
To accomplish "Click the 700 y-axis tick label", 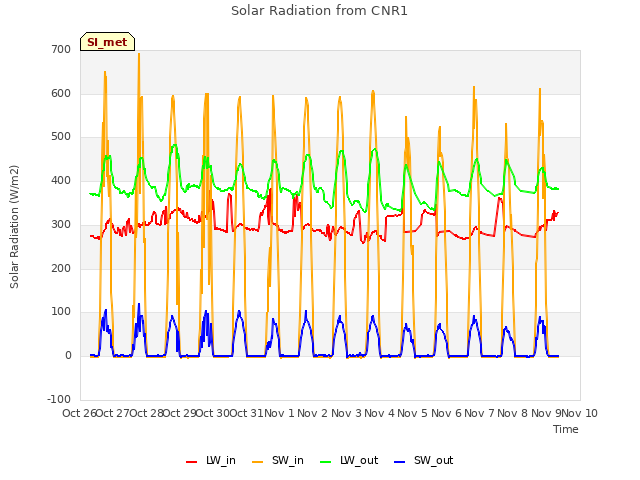I will tap(61, 49).
